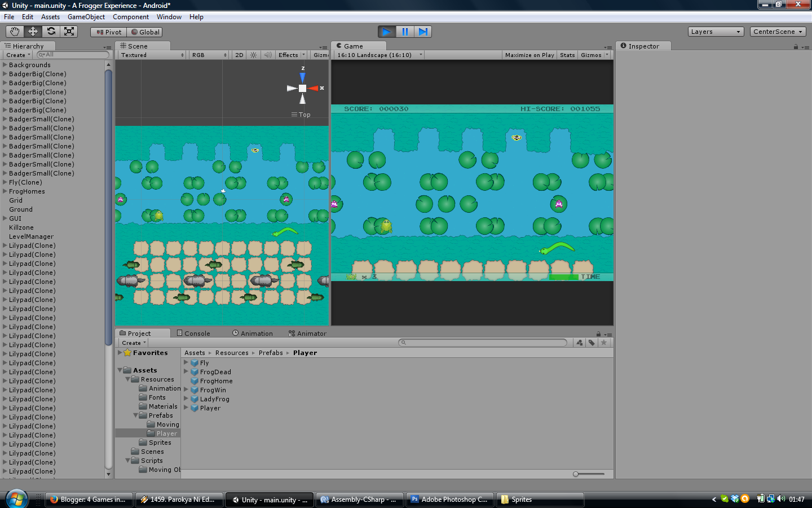The width and height of the screenshot is (812, 508).
Task: Open Adobe Photoshop from taskbar
Action: click(x=450, y=500)
